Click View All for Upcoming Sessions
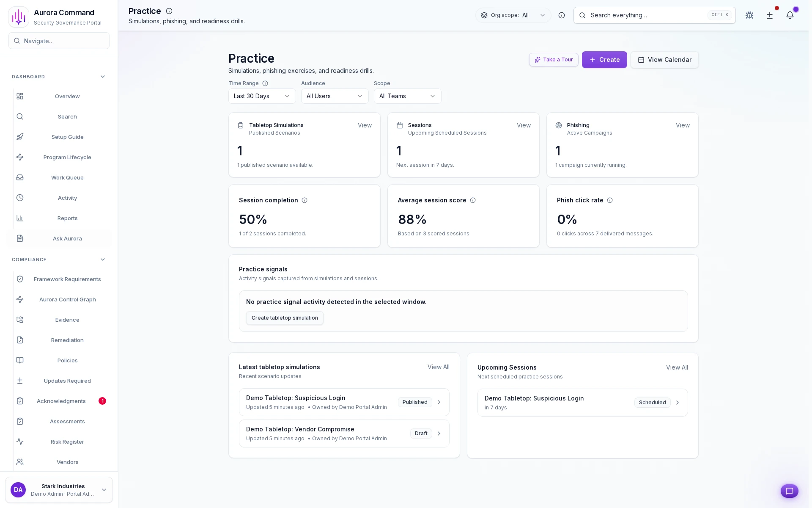This screenshot has height=508, width=812. (x=677, y=367)
